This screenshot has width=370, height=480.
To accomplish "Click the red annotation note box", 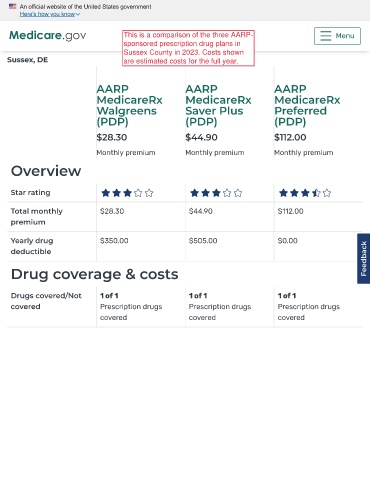I will coord(188,48).
